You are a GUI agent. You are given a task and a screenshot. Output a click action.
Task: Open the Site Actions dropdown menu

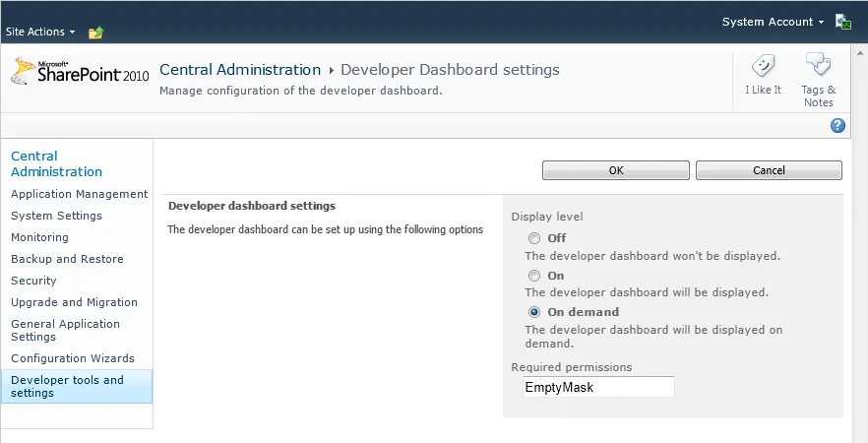point(40,32)
